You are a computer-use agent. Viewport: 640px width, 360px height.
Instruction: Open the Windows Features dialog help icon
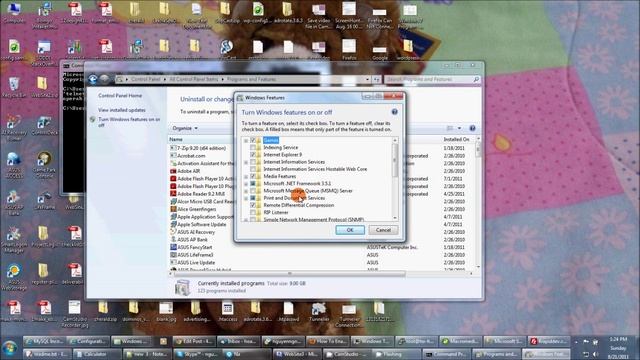click(x=394, y=112)
